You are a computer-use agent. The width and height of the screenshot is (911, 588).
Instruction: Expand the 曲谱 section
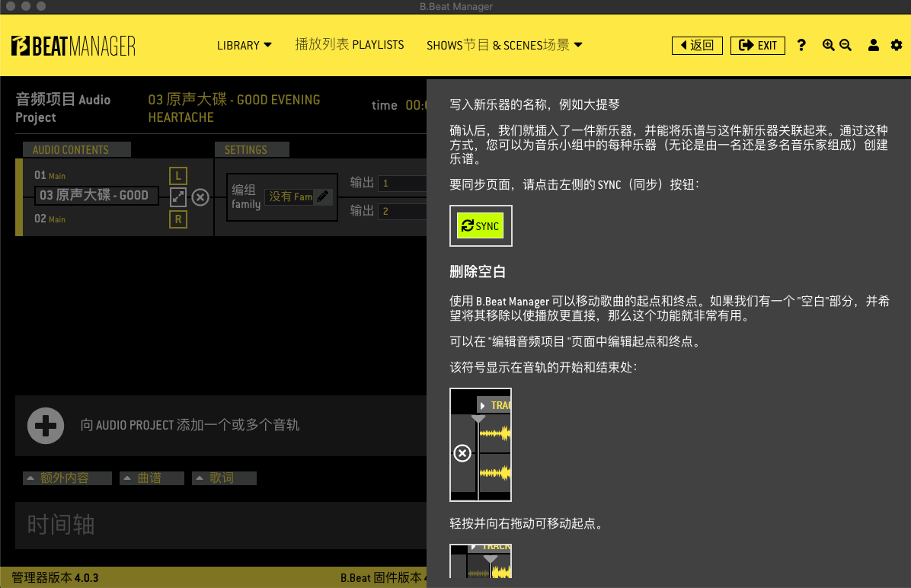tap(152, 478)
